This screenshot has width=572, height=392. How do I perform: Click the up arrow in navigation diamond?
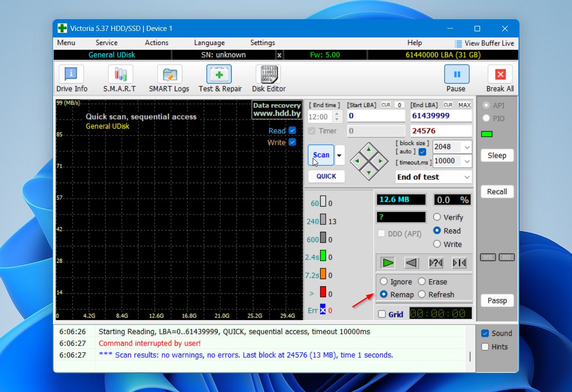pos(369,150)
